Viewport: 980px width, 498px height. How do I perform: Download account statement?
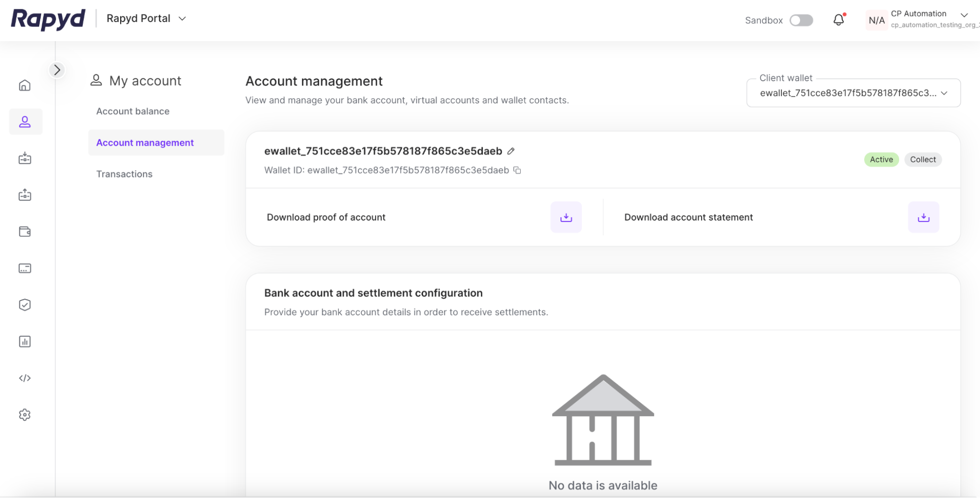[x=923, y=217]
